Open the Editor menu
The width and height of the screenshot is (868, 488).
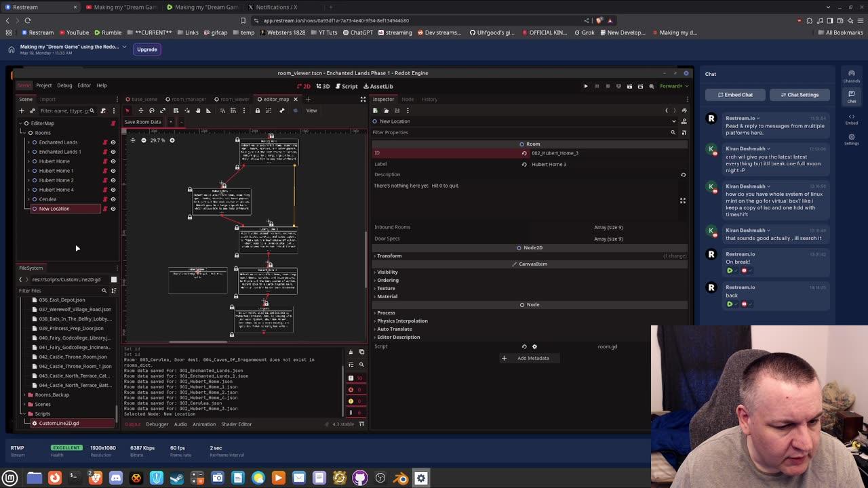(x=84, y=85)
